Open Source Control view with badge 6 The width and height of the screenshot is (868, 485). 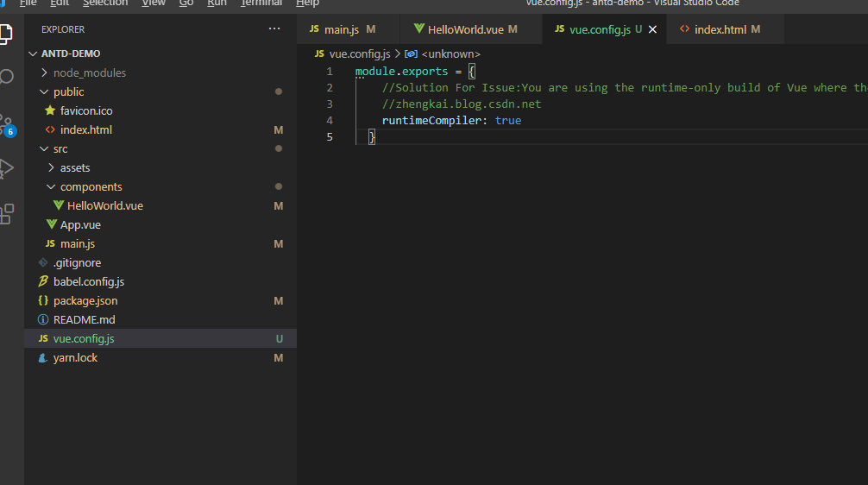point(7,125)
